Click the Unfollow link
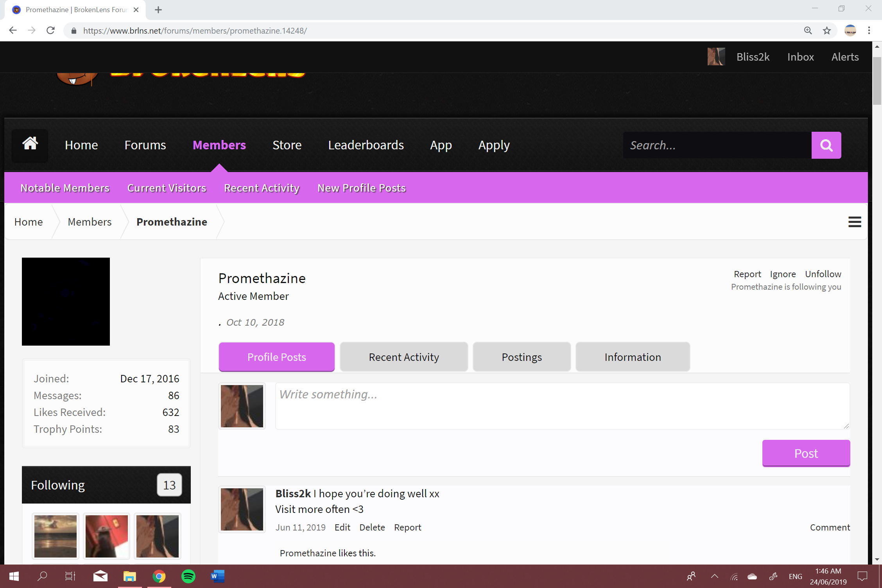 pyautogui.click(x=823, y=274)
